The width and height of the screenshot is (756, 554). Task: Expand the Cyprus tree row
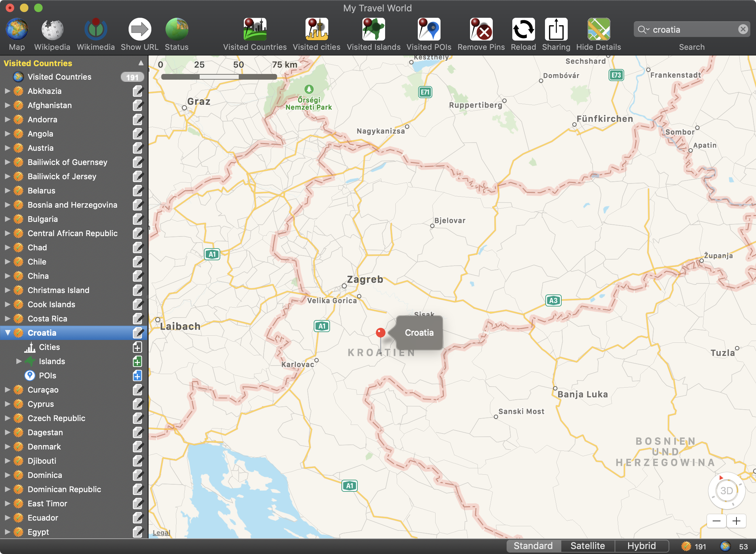pyautogui.click(x=7, y=404)
